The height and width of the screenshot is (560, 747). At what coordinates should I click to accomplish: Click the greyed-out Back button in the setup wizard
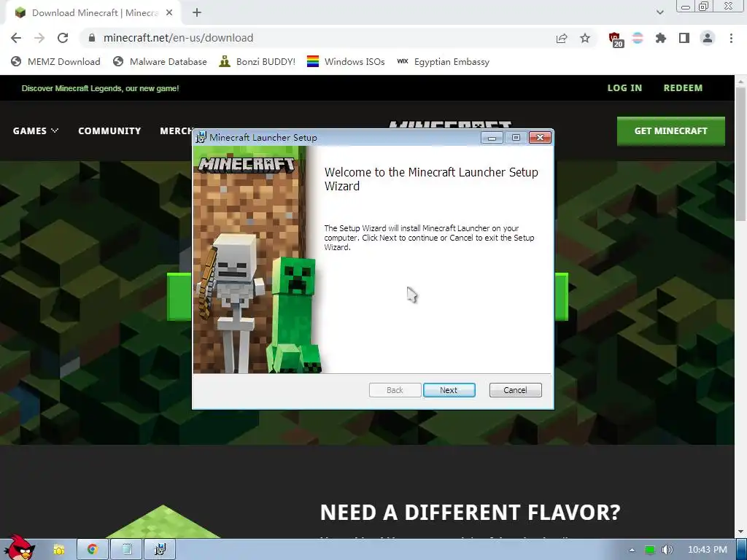(x=395, y=390)
